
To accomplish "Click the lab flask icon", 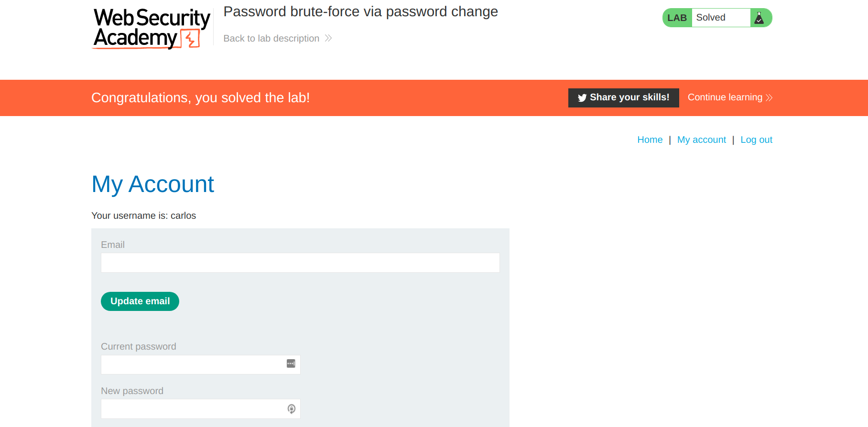I will point(759,18).
